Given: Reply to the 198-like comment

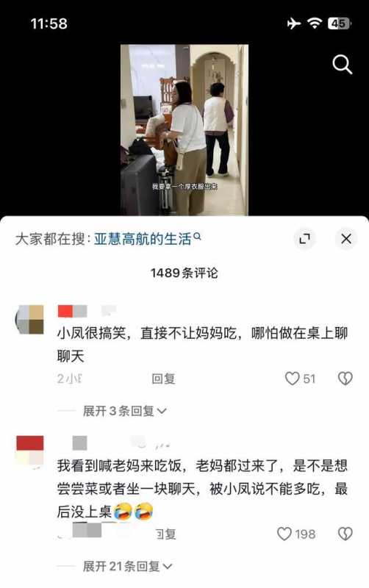Looking at the screenshot, I should [165, 534].
